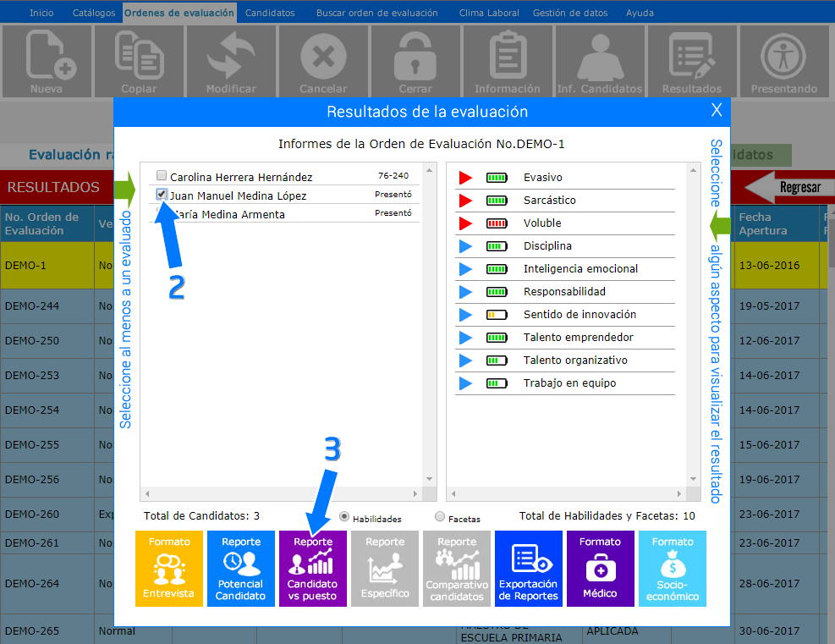Open the Inicio menu
The height and width of the screenshot is (644, 835).
41,13
